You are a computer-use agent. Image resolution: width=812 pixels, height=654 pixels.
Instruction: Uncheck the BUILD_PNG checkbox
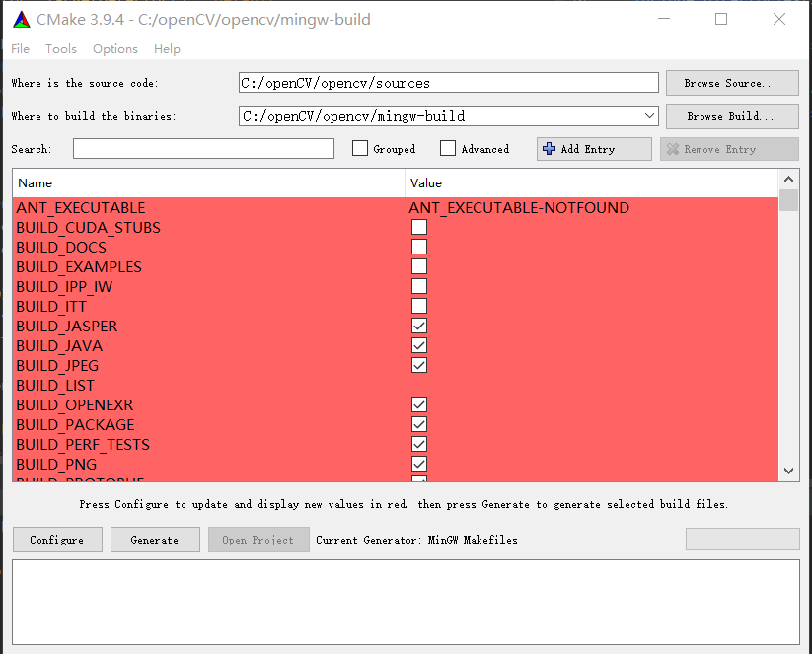coord(419,464)
